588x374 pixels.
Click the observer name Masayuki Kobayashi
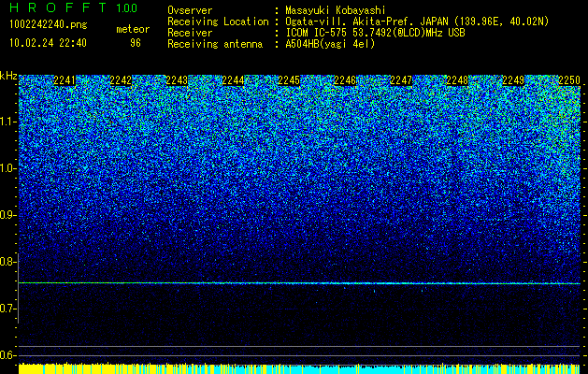pos(336,10)
